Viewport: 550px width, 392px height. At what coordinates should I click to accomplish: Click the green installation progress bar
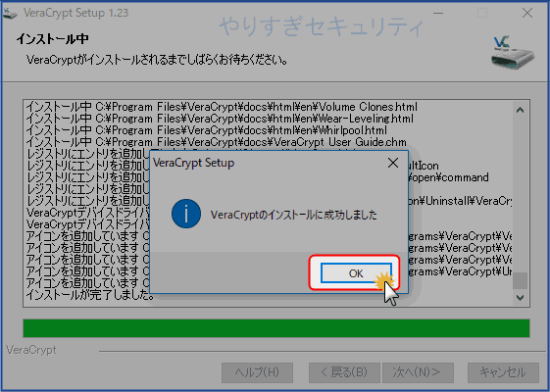coord(276,328)
